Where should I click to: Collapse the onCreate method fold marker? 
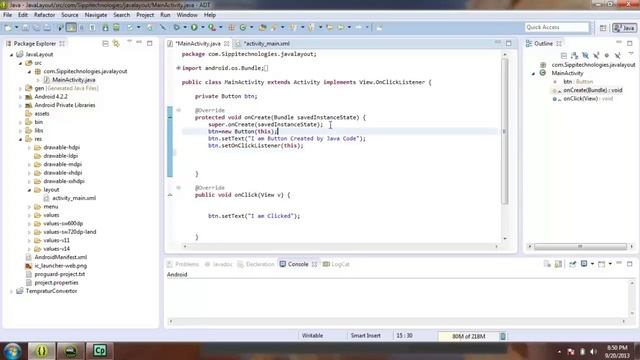[x=178, y=110]
